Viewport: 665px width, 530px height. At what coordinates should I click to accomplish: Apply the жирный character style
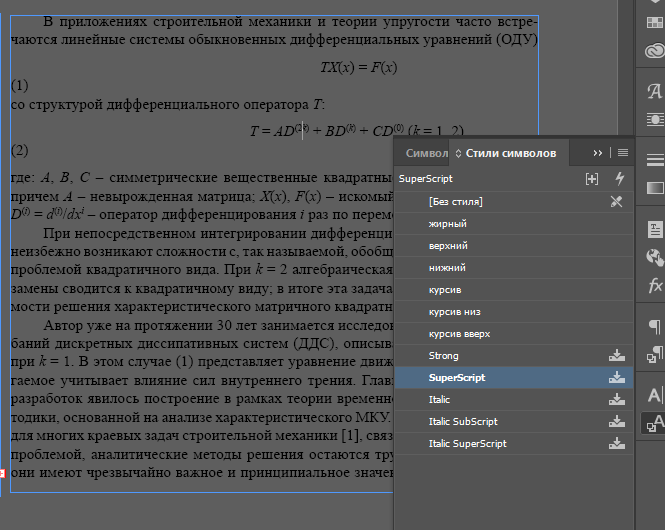pyautogui.click(x=447, y=224)
